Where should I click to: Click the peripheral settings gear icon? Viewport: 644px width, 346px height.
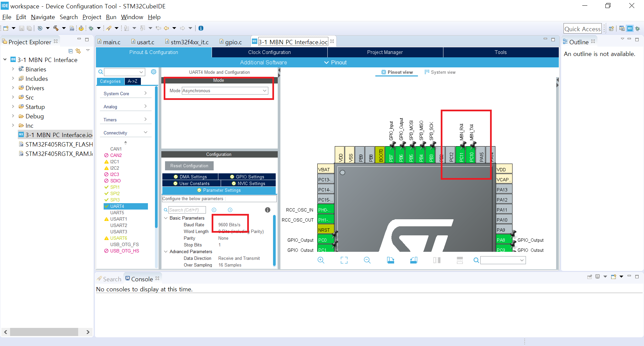click(154, 72)
